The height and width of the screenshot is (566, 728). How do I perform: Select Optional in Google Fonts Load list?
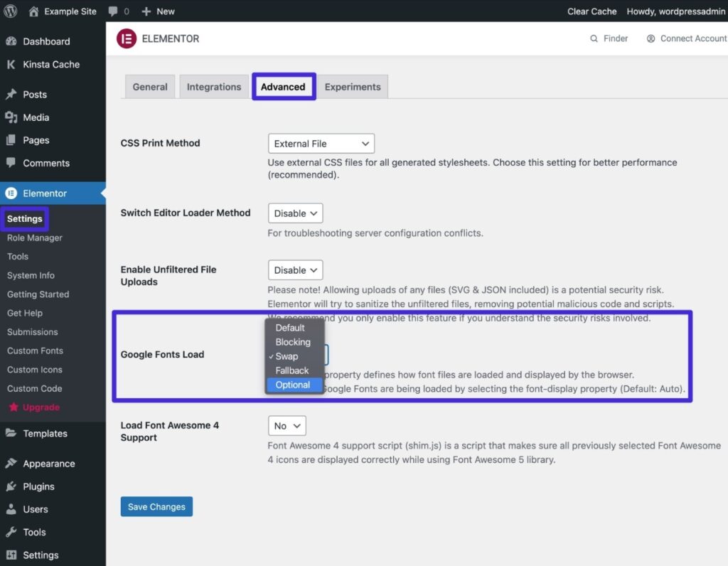tap(293, 385)
